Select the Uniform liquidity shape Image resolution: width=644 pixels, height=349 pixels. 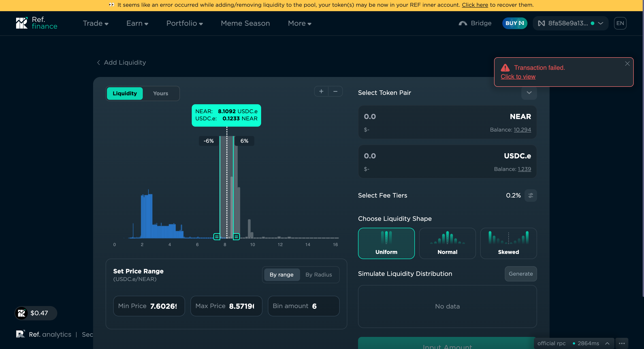click(386, 243)
